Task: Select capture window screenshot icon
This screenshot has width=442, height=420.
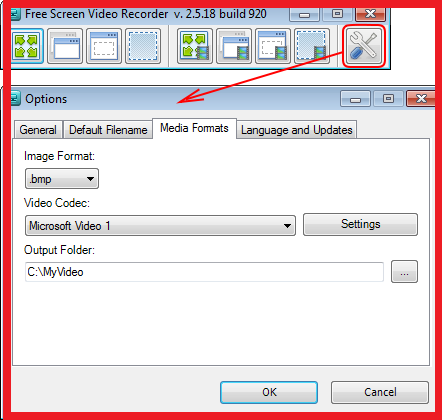Action: (x=65, y=46)
